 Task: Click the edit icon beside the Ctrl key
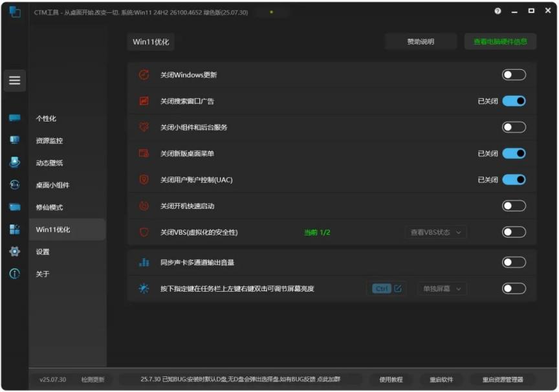[x=398, y=289]
